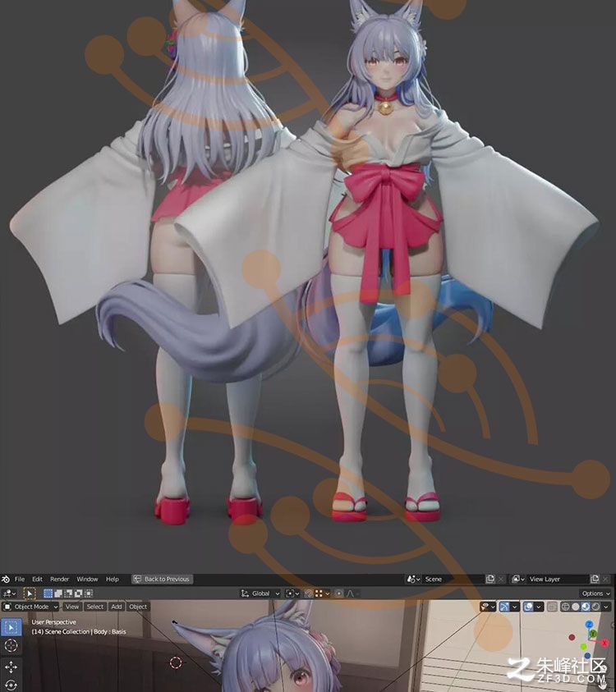This screenshot has height=692, width=616.
Task: Click the light green negative Y gizmo dot
Action: pyautogui.click(x=584, y=646)
